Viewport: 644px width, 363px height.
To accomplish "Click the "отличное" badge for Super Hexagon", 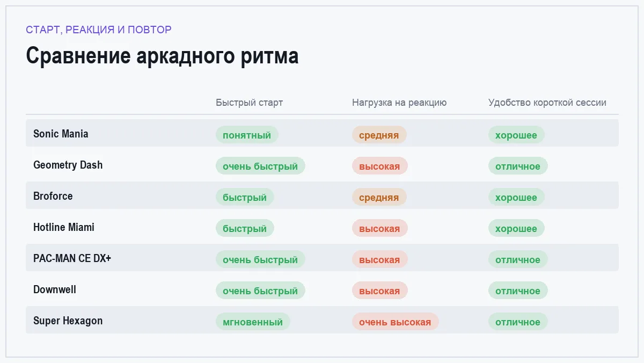I will (x=518, y=322).
